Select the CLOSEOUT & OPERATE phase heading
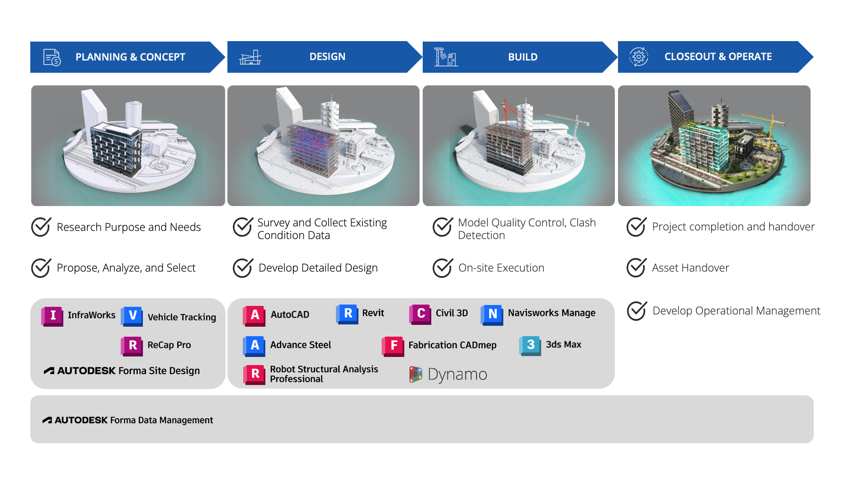Viewport: 868px width, 488px height. pos(718,56)
